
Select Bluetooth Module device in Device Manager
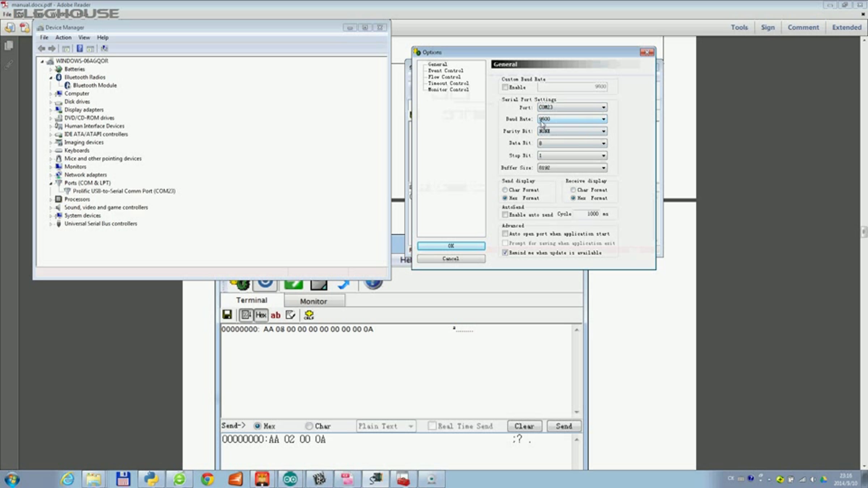(x=95, y=85)
